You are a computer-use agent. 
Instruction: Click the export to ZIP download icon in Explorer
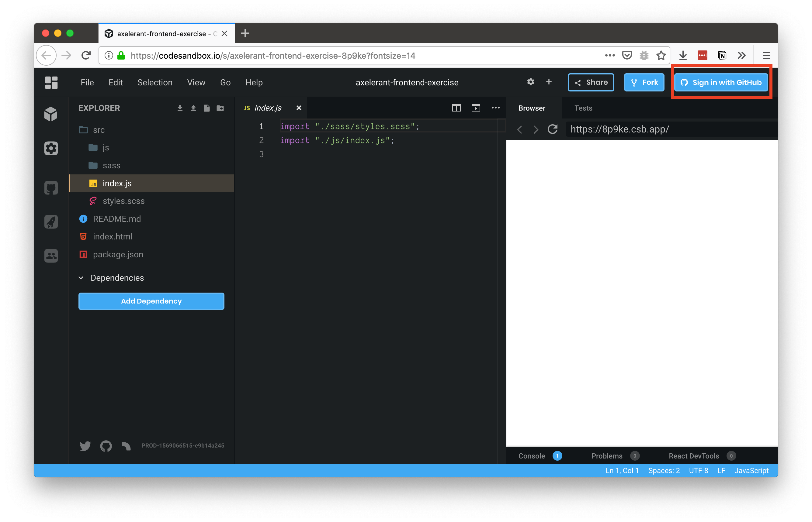[x=180, y=108]
